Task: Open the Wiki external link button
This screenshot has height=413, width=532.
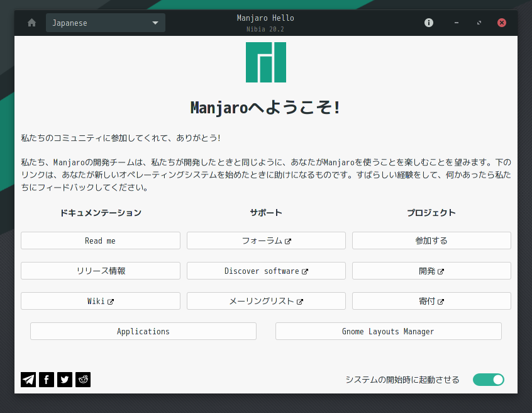Action: click(x=101, y=301)
